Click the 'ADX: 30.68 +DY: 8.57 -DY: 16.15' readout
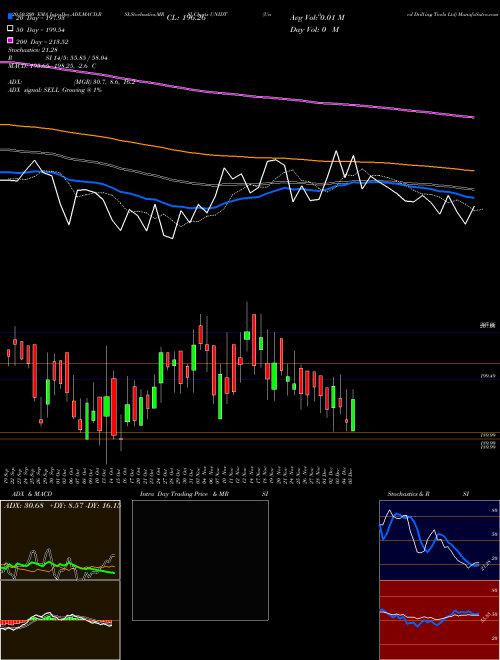This screenshot has width=500, height=660. pos(62,505)
